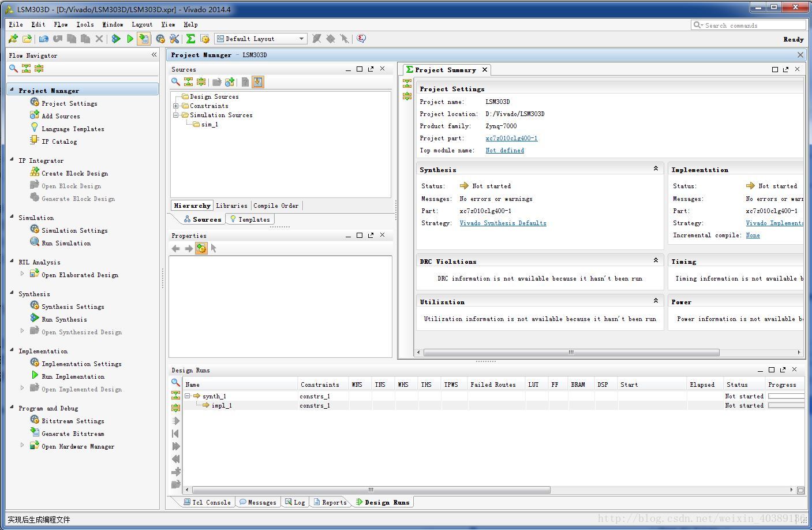The width and height of the screenshot is (812, 530).
Task: Collapse the DRC Violations section chevron
Action: tap(656, 260)
